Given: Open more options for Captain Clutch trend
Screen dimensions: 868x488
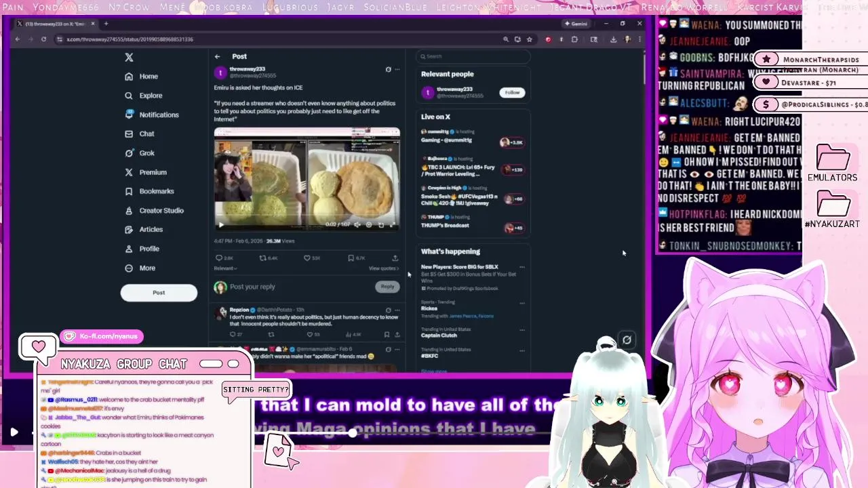Looking at the screenshot, I should 521,330.
